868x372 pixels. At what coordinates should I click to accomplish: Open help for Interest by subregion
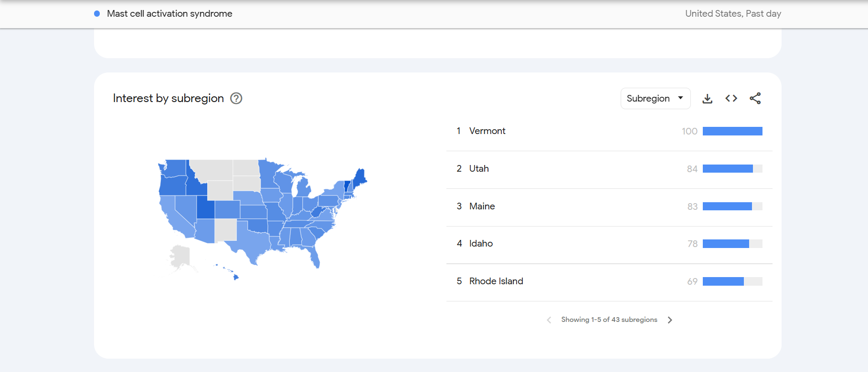[236, 98]
